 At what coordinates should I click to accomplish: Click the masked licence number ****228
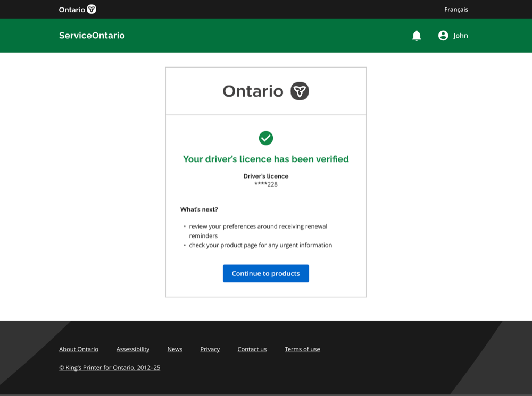click(266, 184)
